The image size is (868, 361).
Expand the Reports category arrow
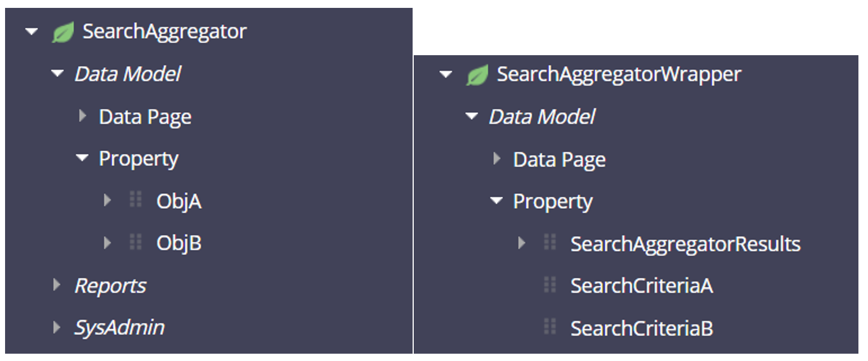pyautogui.click(x=57, y=285)
